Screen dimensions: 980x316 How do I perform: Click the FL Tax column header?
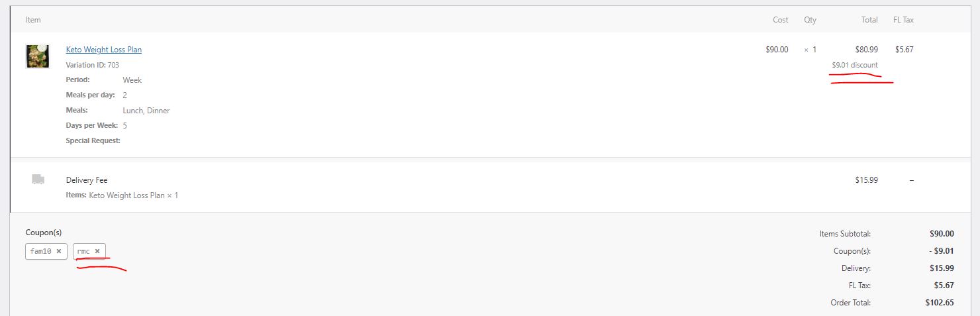click(x=903, y=20)
